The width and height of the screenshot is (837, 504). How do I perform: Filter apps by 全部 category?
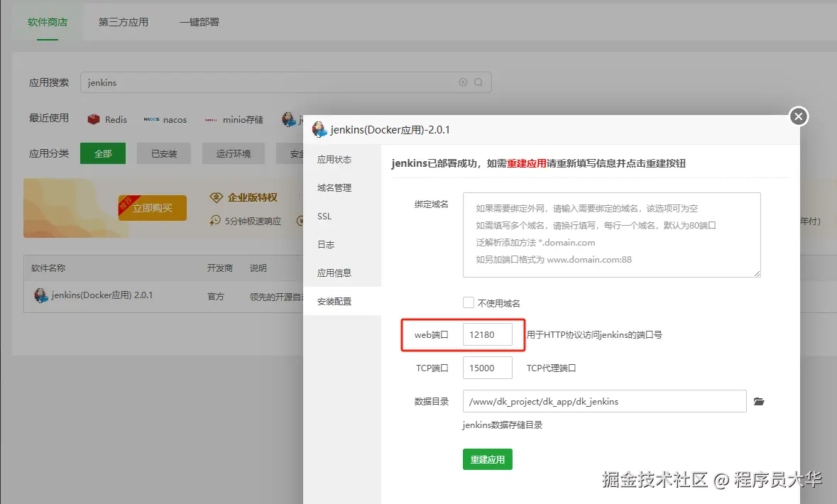click(103, 153)
